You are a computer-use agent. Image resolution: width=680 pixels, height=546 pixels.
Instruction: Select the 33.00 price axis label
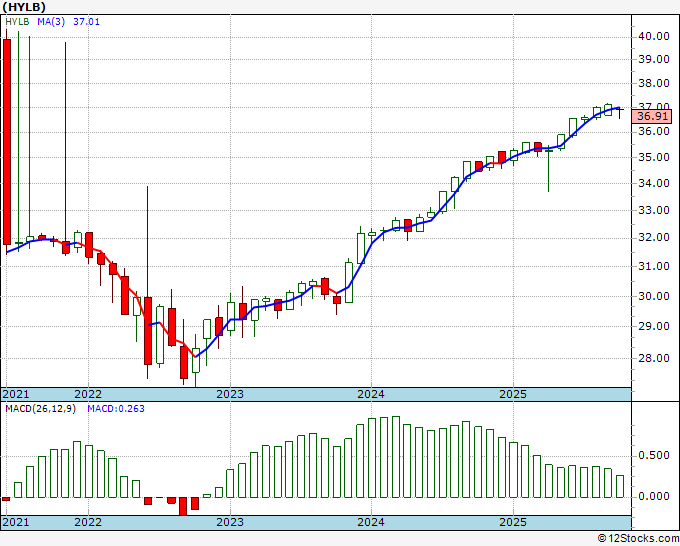(x=654, y=211)
